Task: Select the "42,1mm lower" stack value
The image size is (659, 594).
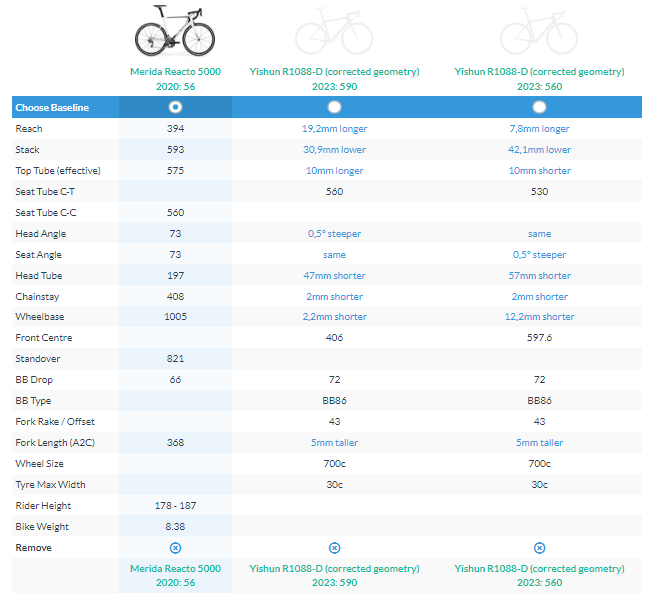Action: (539, 150)
